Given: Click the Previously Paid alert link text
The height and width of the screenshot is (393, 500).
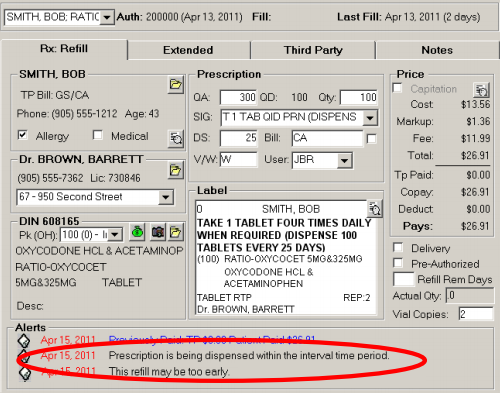Looking at the screenshot, I should coord(212,340).
